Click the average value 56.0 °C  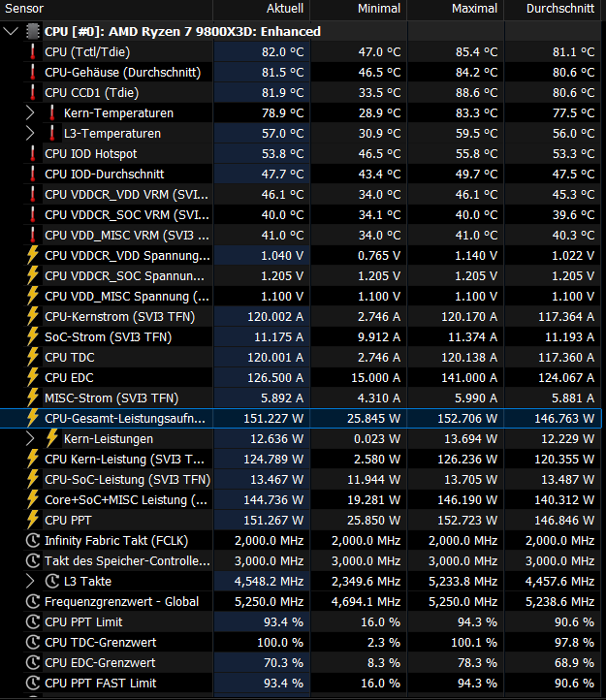573,134
